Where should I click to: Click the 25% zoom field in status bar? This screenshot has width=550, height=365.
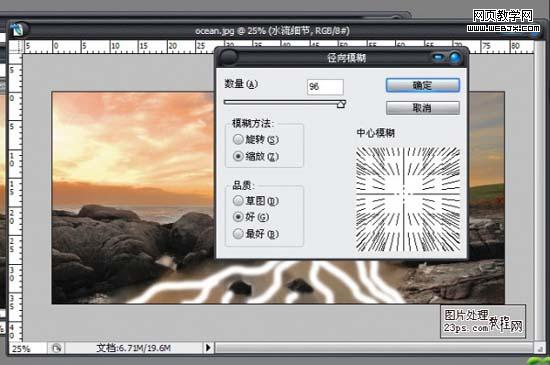tap(27, 348)
